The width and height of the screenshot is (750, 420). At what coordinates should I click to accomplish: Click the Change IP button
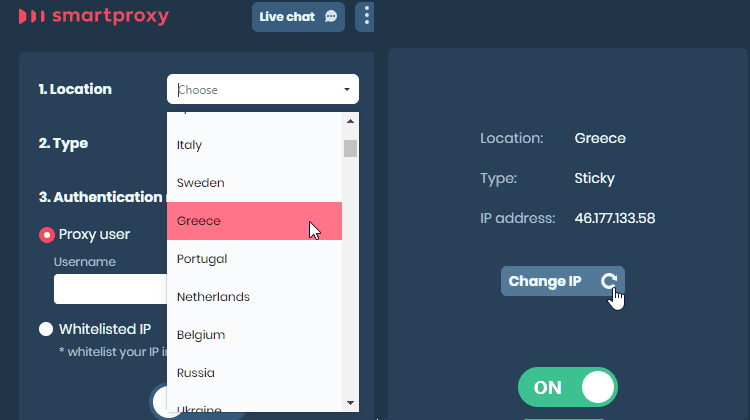click(562, 281)
